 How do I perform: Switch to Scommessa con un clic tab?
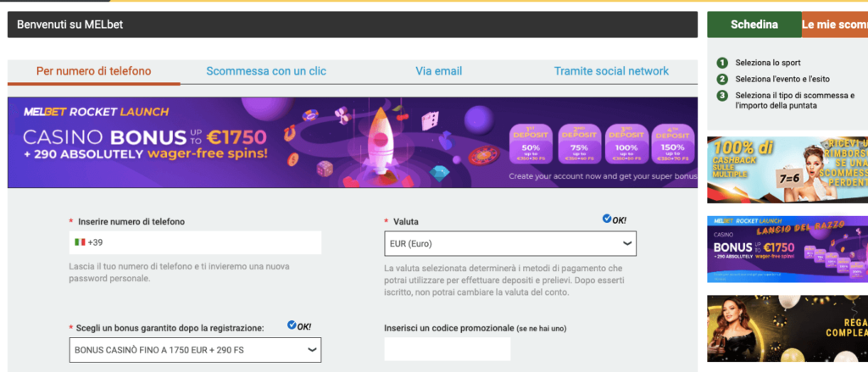coord(266,71)
